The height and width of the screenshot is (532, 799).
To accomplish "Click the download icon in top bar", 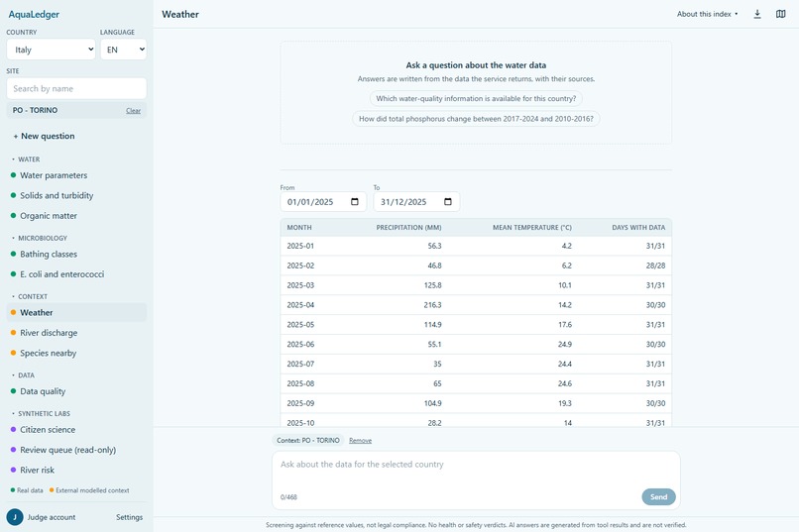I will pos(757,14).
